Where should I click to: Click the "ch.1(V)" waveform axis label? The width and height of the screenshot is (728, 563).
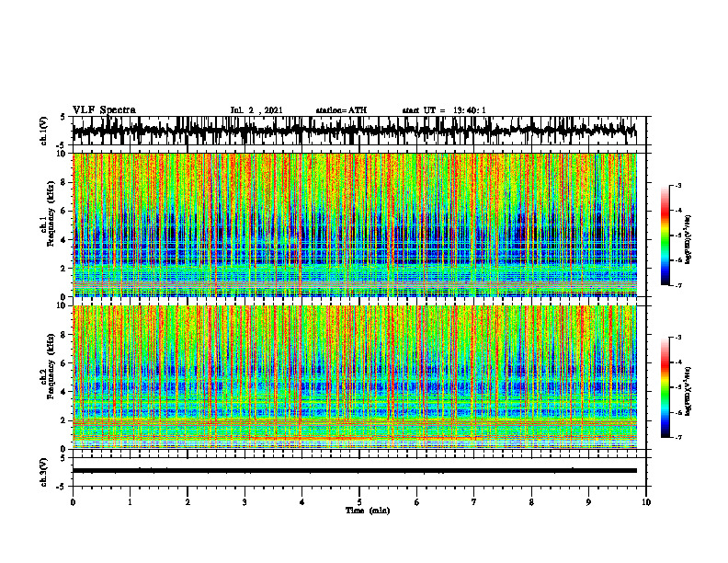[44, 131]
